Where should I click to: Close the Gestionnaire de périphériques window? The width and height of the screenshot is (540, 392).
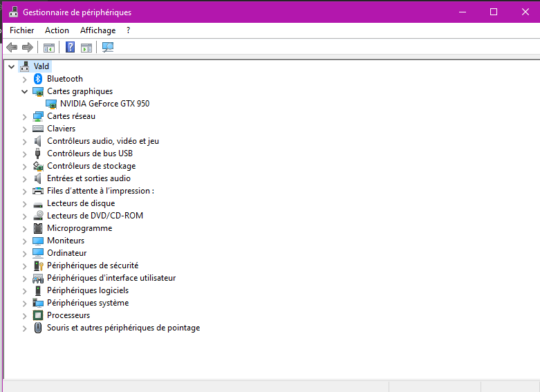[525, 12]
